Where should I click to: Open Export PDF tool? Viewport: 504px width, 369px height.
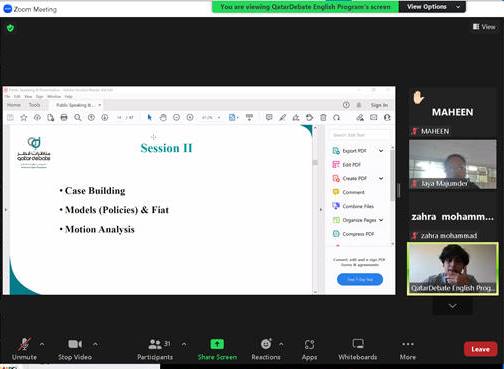click(x=354, y=151)
